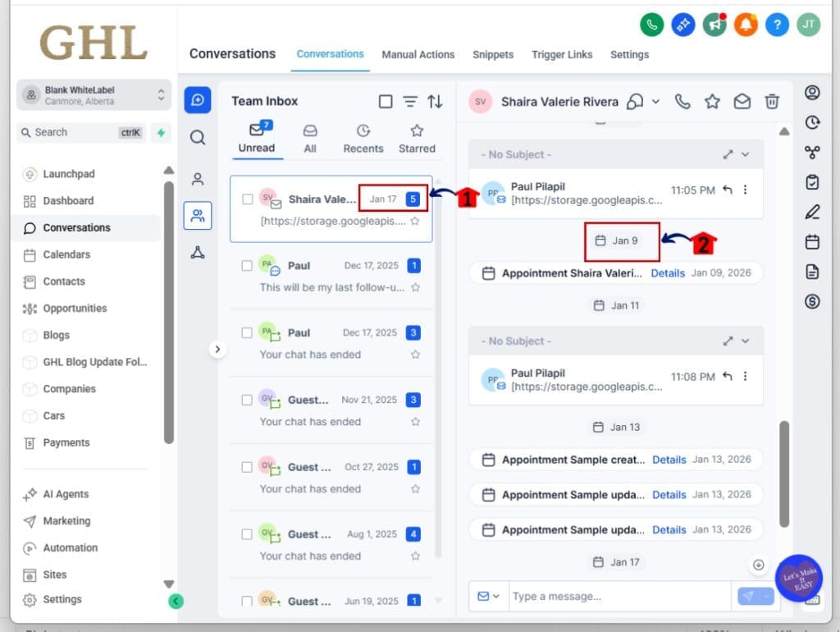
Task: Open the inbox filter icon
Action: tap(410, 102)
